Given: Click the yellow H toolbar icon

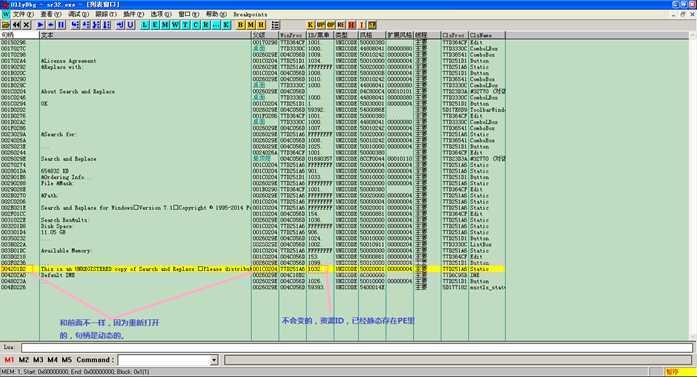Looking at the screenshot, I should click(x=261, y=25).
